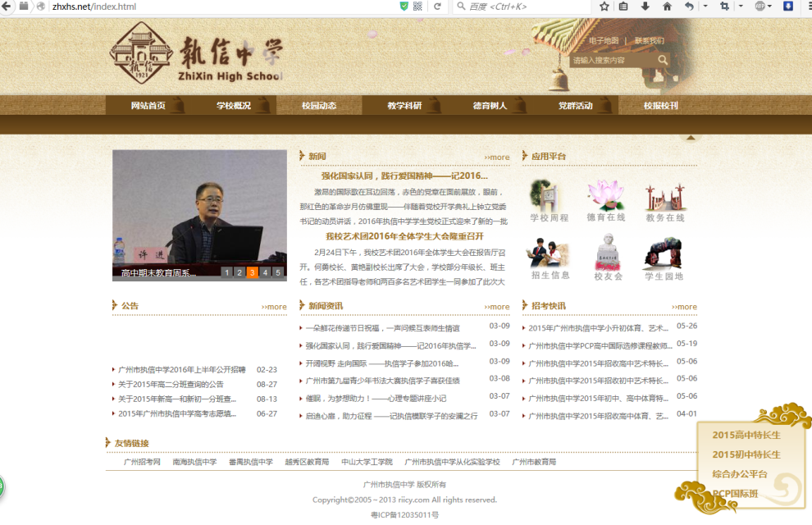Open the browser downloads arrow icon

(645, 7)
